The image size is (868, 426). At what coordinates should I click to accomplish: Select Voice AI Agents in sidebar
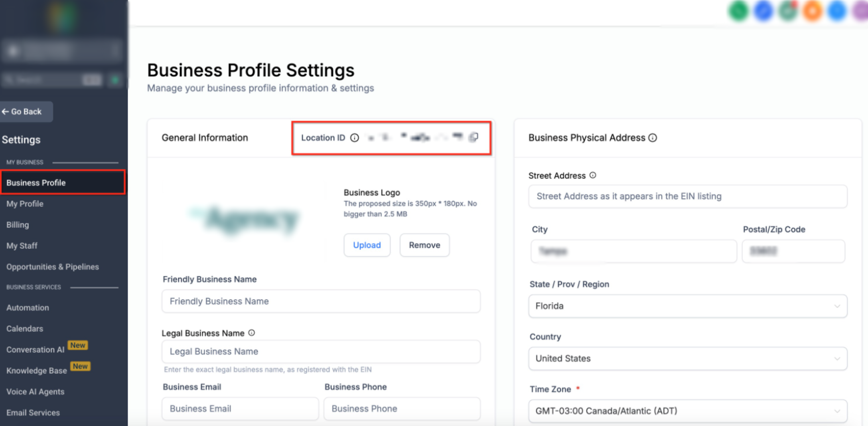35,392
